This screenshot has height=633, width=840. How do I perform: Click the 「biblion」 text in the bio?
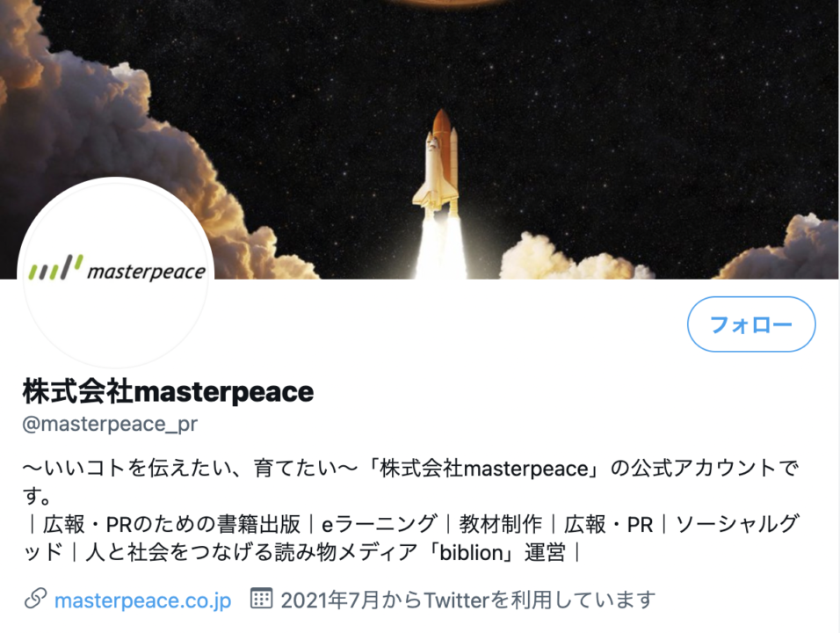click(x=471, y=552)
